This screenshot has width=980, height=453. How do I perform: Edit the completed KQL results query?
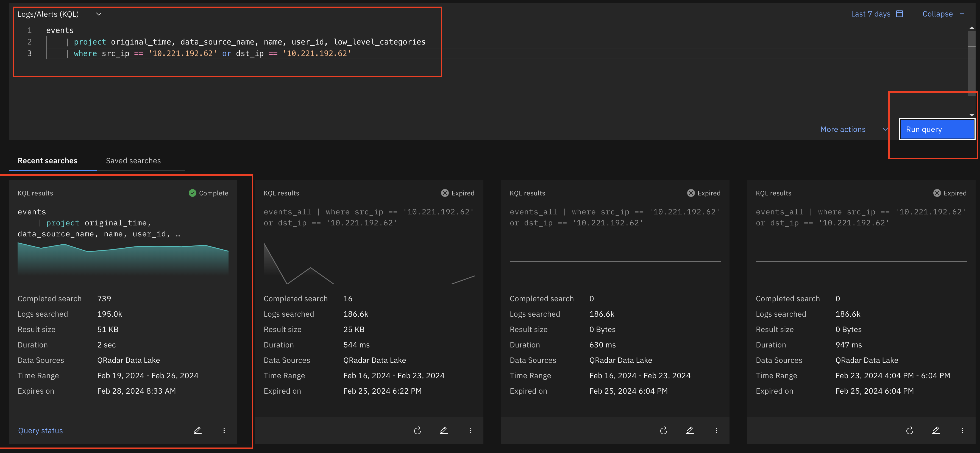(197, 430)
